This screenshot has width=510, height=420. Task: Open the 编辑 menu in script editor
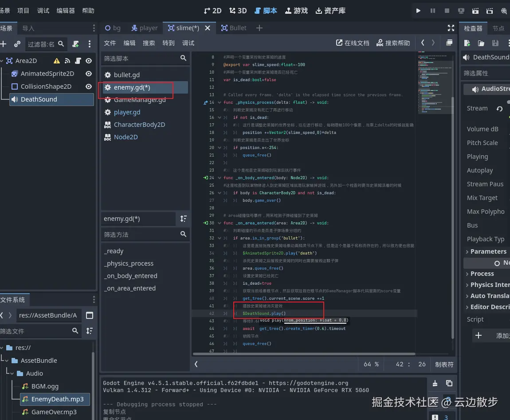click(129, 43)
